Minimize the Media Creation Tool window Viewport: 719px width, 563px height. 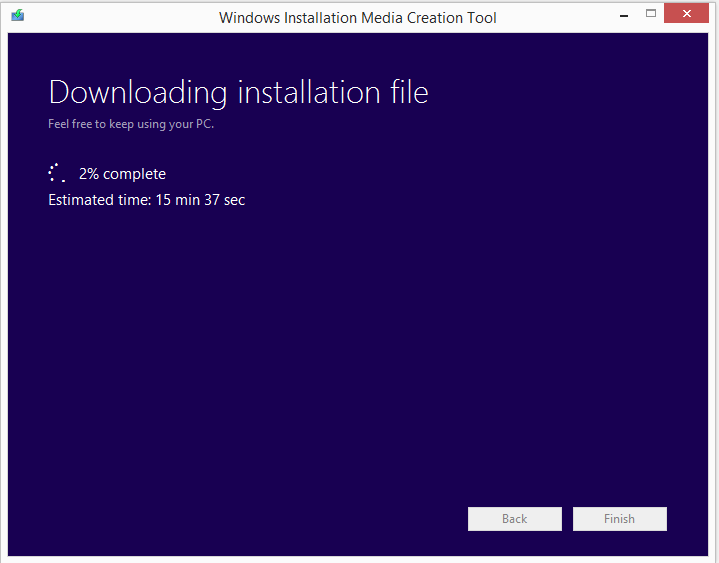[624, 15]
